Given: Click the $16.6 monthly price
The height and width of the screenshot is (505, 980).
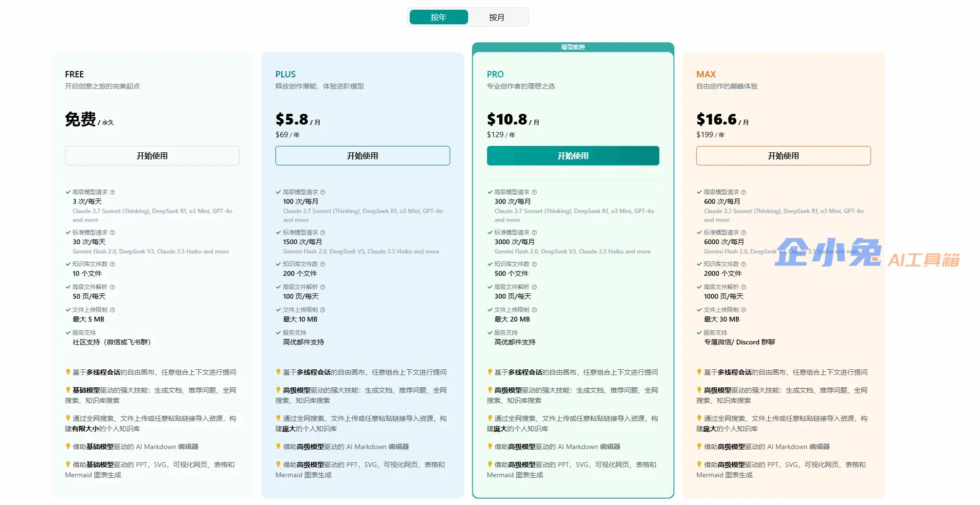Looking at the screenshot, I should (x=716, y=119).
